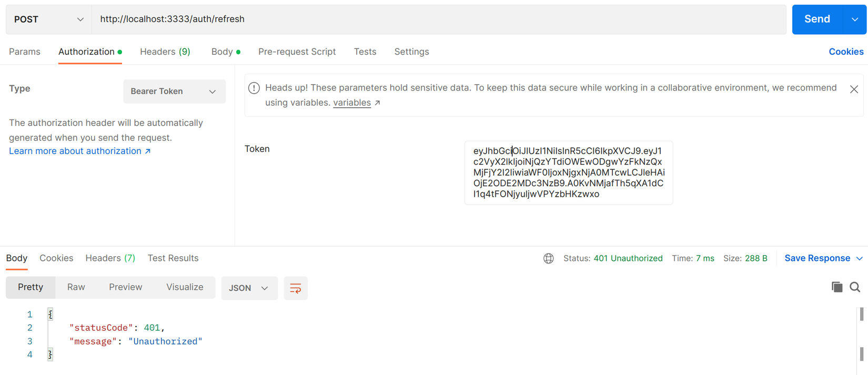Search the response using the magnifier icon
The width and height of the screenshot is (868, 375).
click(x=855, y=287)
